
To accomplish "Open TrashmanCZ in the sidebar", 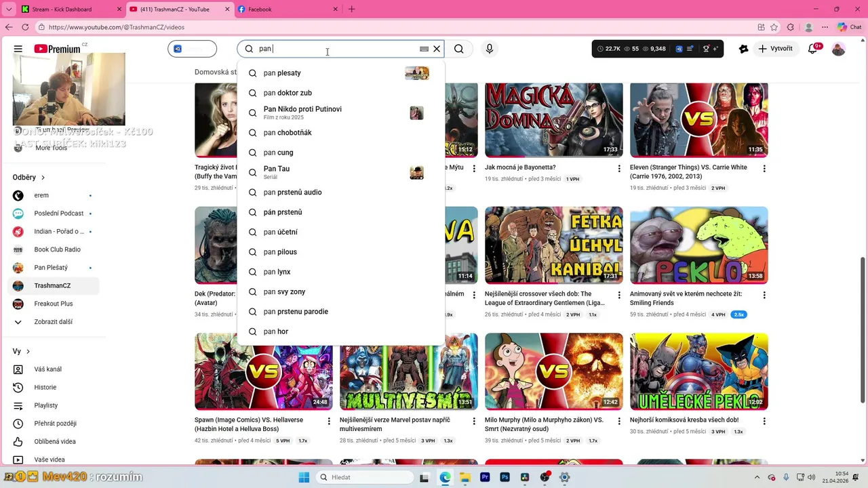I will pyautogui.click(x=53, y=286).
